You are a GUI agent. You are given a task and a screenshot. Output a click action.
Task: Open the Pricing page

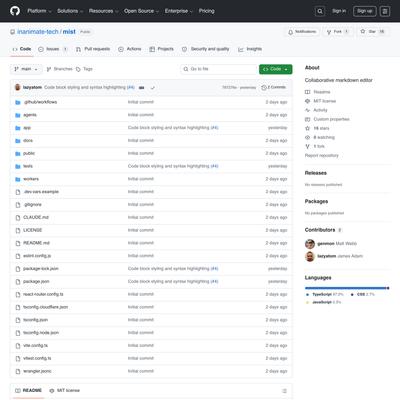(207, 11)
